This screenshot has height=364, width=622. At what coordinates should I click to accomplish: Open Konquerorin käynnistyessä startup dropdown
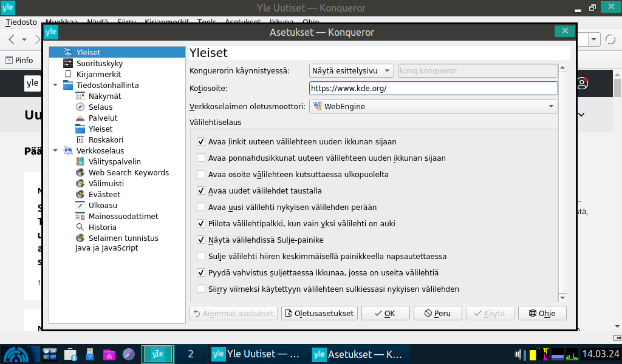pos(352,71)
